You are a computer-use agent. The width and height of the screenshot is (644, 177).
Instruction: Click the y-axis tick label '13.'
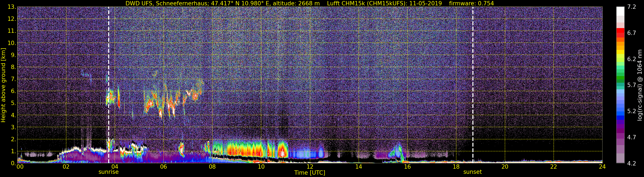12,7
